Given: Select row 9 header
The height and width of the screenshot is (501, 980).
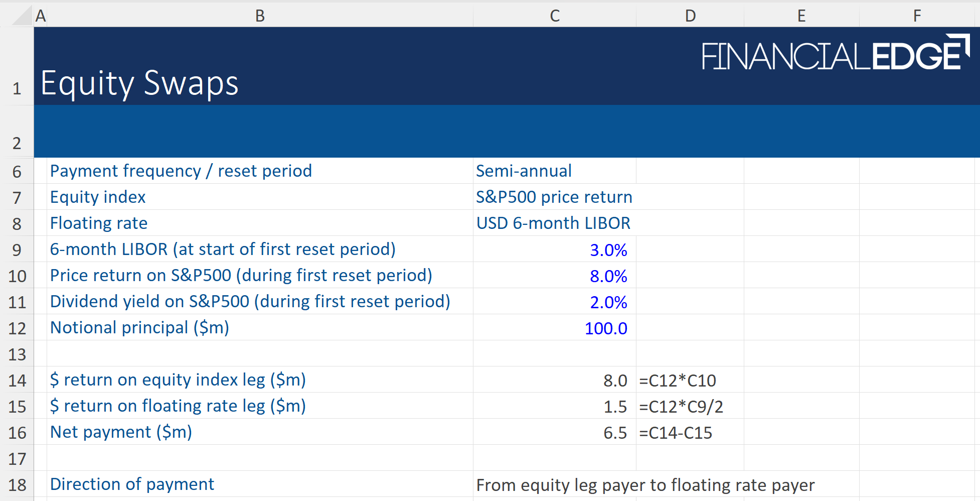Looking at the screenshot, I should point(17,249).
